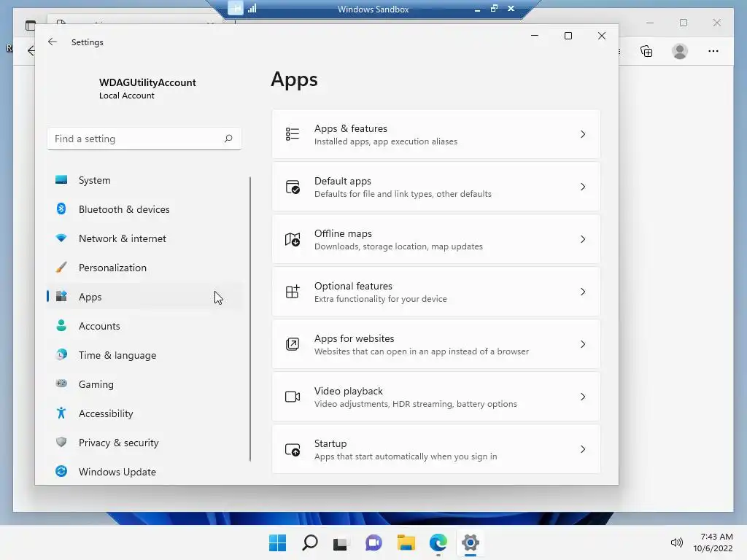Image resolution: width=747 pixels, height=560 pixels.
Task: Open File Explorer from taskbar
Action: (406, 542)
